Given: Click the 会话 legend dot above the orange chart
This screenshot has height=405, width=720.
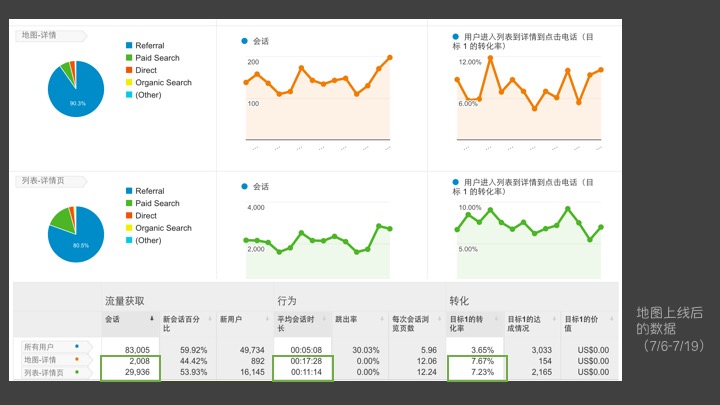Looking at the screenshot, I should click(x=244, y=41).
